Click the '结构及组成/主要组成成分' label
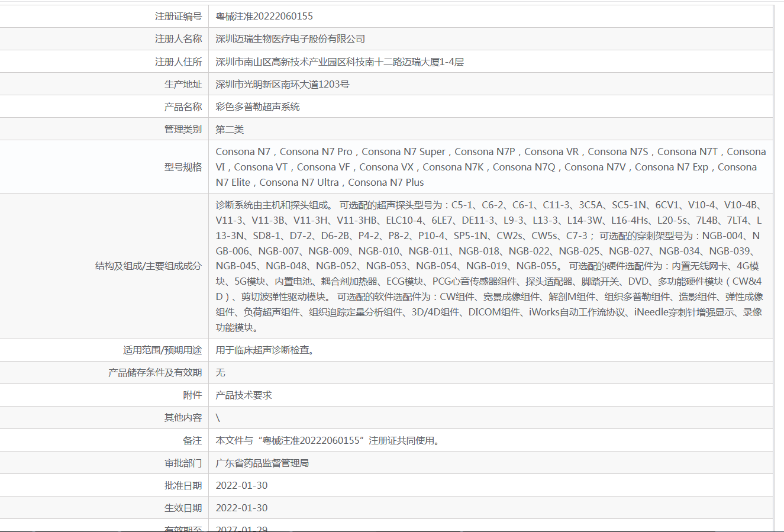The height and width of the screenshot is (532, 784). point(149,266)
